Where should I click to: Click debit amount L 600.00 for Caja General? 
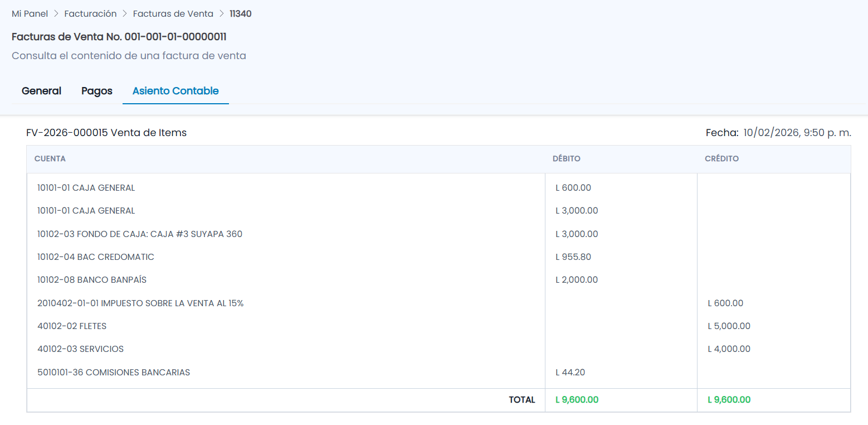coord(573,188)
